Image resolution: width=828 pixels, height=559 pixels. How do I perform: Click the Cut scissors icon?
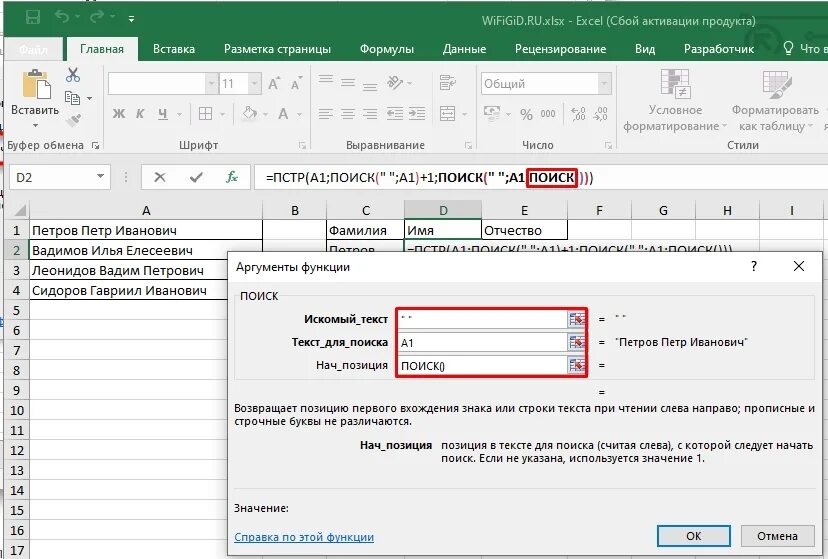[x=73, y=75]
